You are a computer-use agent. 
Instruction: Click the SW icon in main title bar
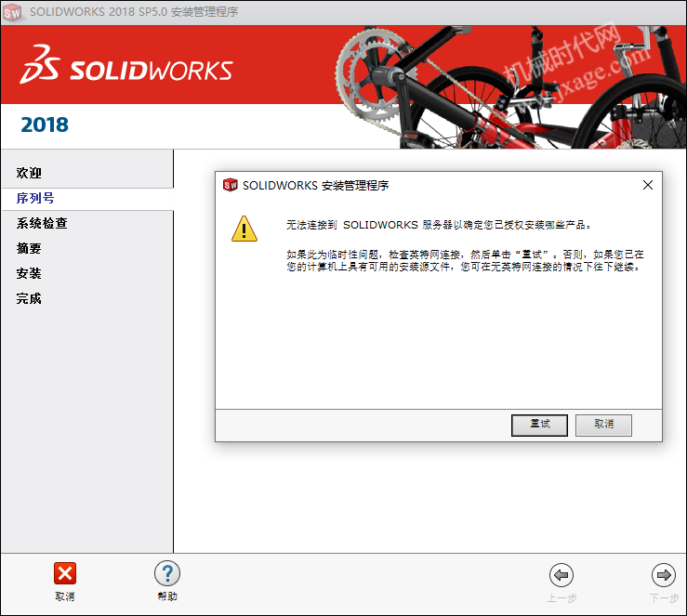click(x=12, y=12)
